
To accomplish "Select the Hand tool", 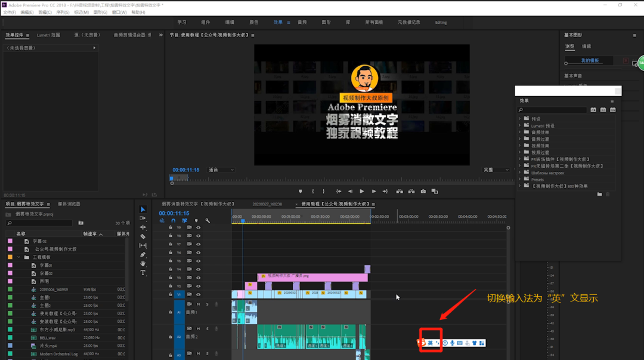I will (x=143, y=263).
